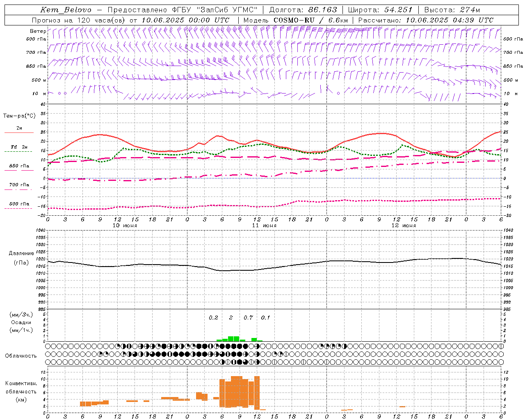Image resolution: width=525 pixels, height=420 pixels.
Task: Click the 0.1 precipitation amount value
Action: click(x=265, y=317)
